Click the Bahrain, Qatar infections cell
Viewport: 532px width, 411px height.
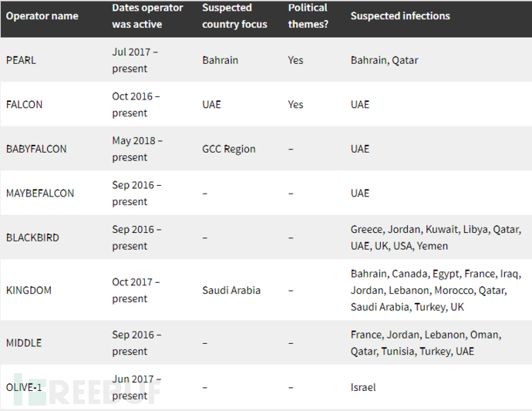point(384,60)
